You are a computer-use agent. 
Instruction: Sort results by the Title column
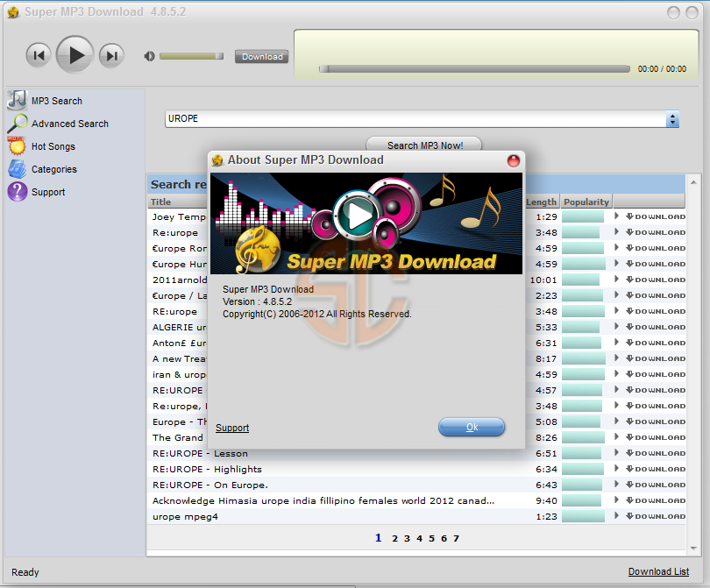[177, 202]
